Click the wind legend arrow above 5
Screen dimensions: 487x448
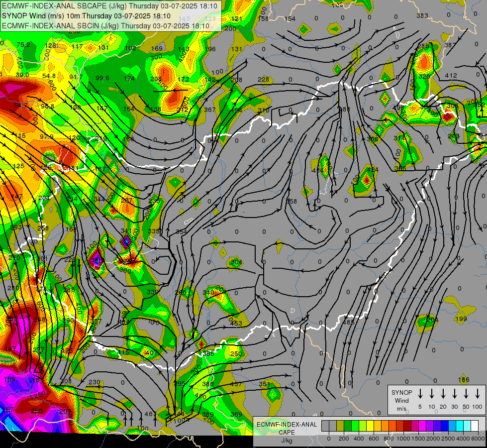pyautogui.click(x=420, y=393)
